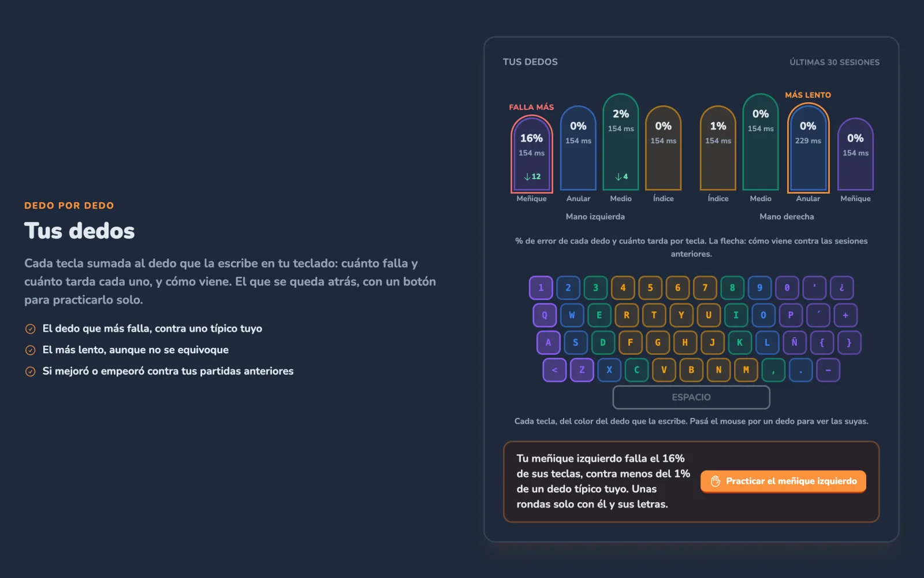The width and height of the screenshot is (924, 578).
Task: Select the right Índice finger bar showing 1%
Action: click(718, 148)
